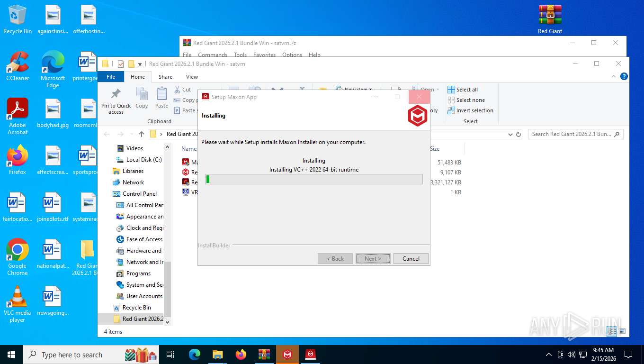Open WinRAR Favorites menu

[x=264, y=55]
